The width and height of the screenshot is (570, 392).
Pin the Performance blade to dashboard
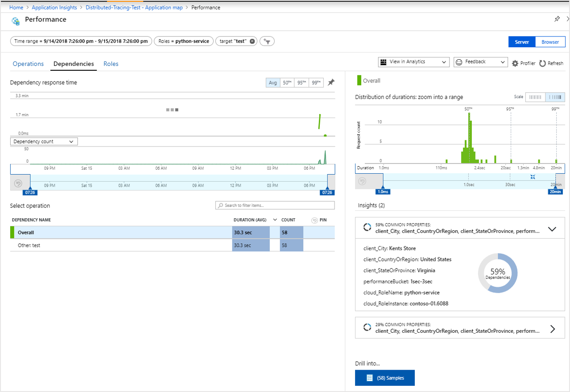pos(557,19)
